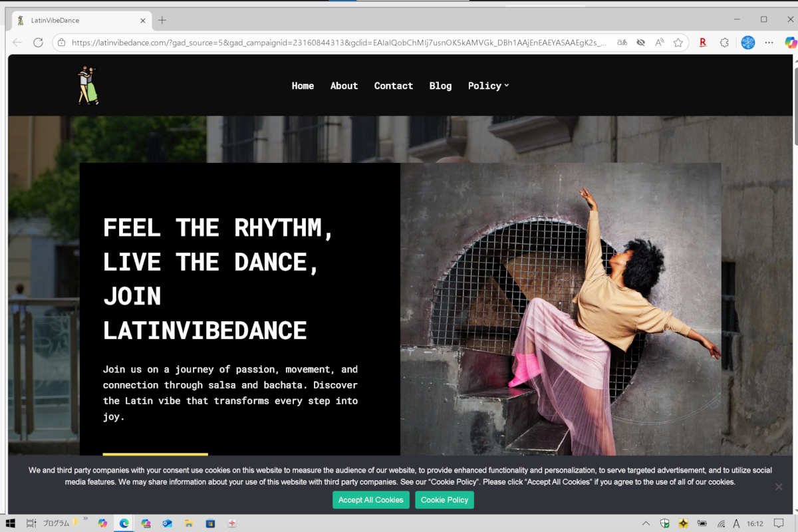798x532 pixels.
Task: Open the Blog navigation menu item
Action: click(x=440, y=86)
